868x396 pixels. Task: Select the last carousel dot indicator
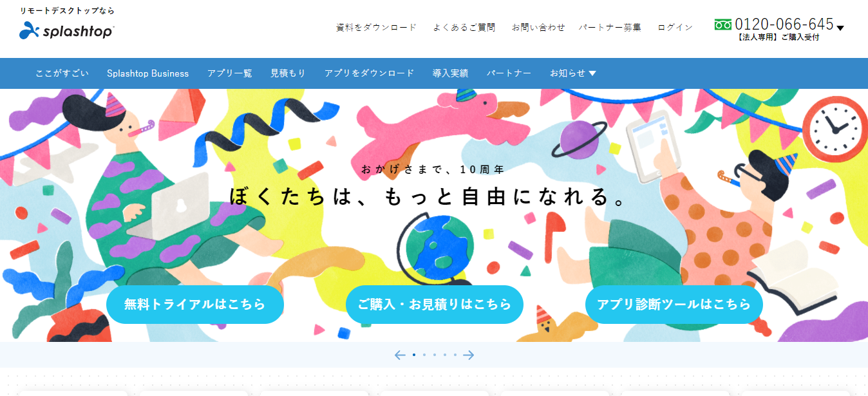[x=455, y=355]
